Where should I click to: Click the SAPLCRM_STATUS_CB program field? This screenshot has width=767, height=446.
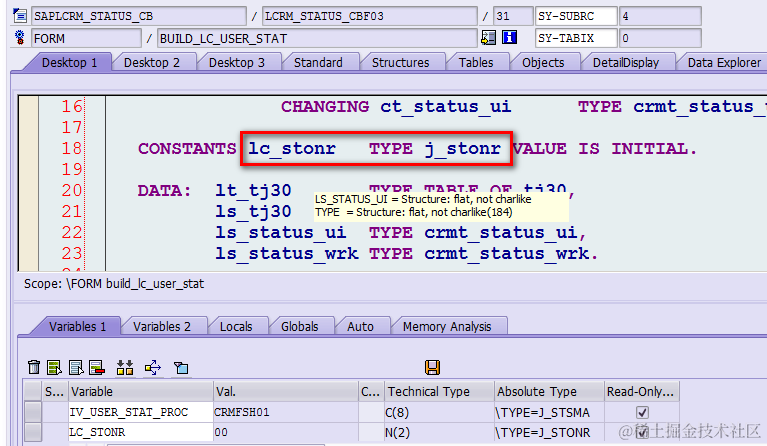click(x=139, y=16)
